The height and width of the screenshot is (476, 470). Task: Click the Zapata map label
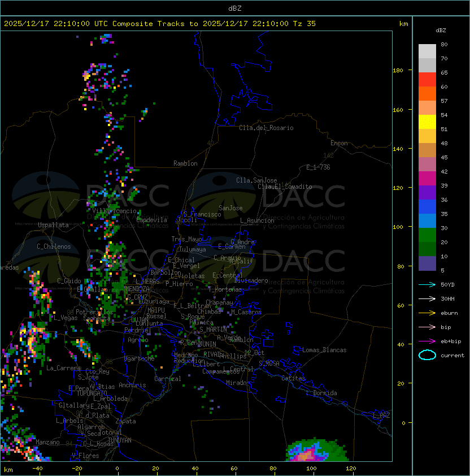125,421
